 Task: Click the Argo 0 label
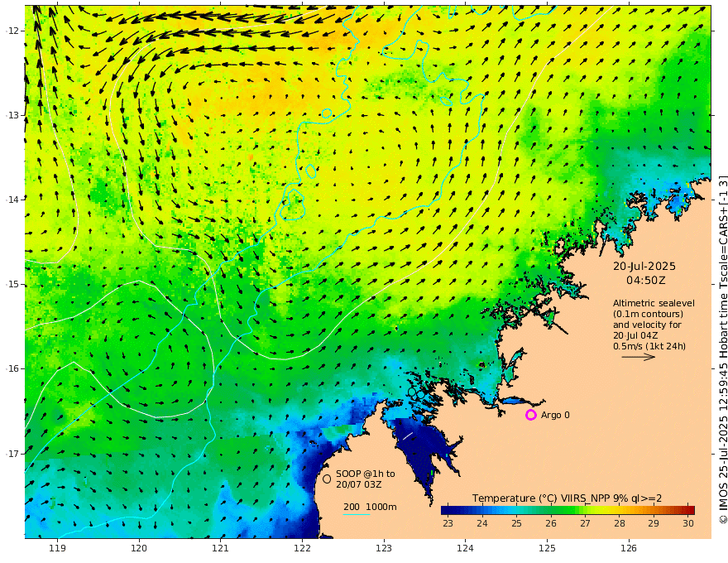coord(555,415)
